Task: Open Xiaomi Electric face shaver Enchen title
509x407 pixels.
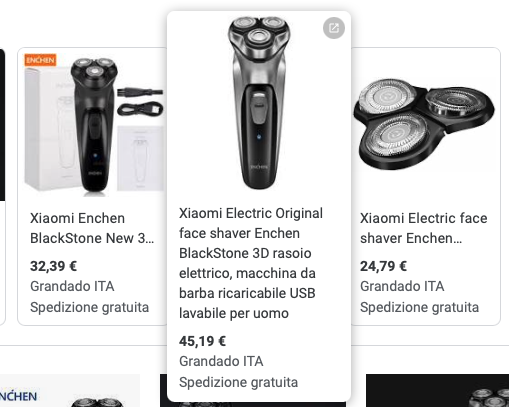Action: (x=424, y=228)
